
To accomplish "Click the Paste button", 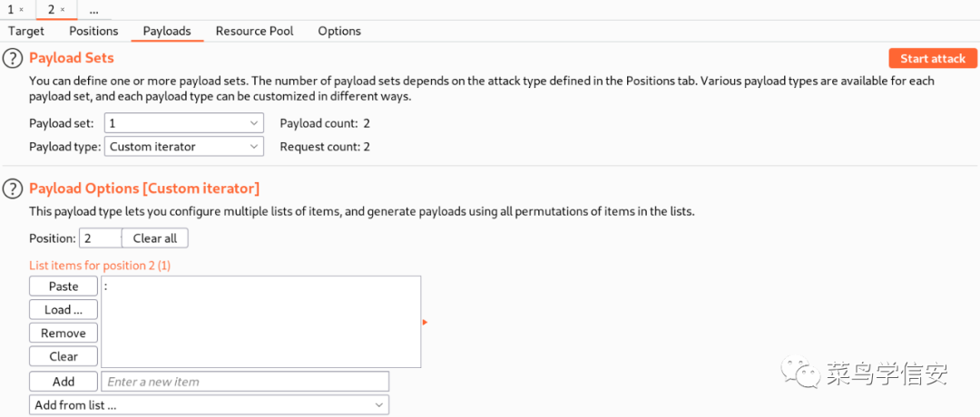I will 64,286.
